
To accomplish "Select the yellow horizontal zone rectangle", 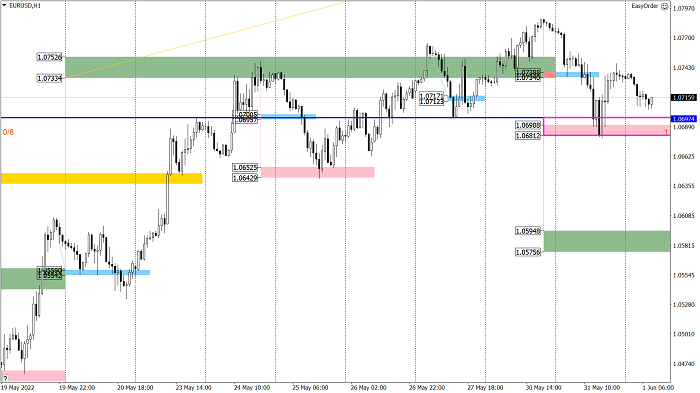I will [x=101, y=178].
